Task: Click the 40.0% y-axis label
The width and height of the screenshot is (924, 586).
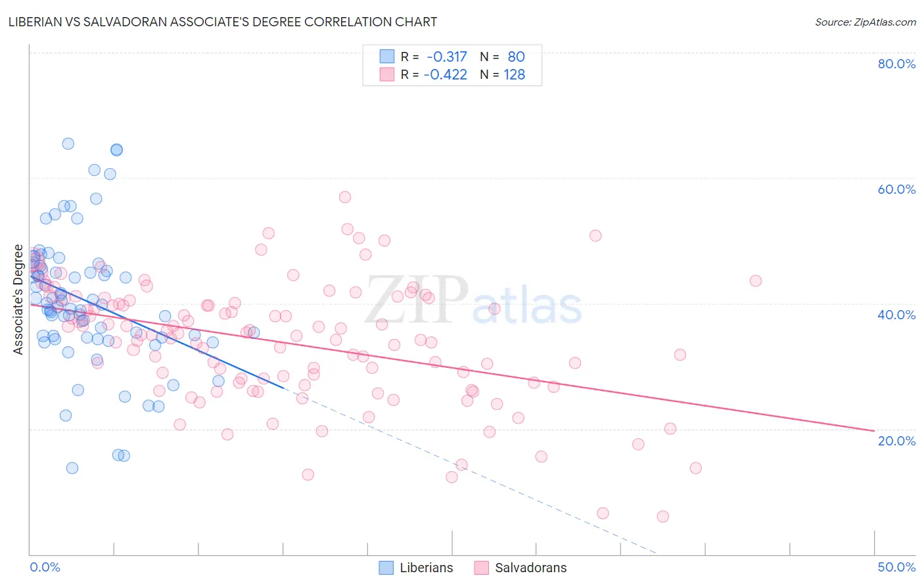Action: coord(896,315)
